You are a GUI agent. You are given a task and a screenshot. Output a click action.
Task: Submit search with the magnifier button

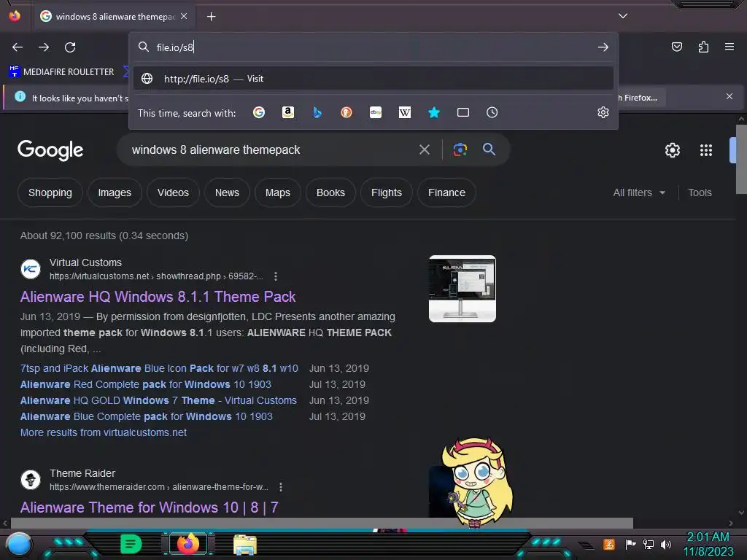(489, 149)
